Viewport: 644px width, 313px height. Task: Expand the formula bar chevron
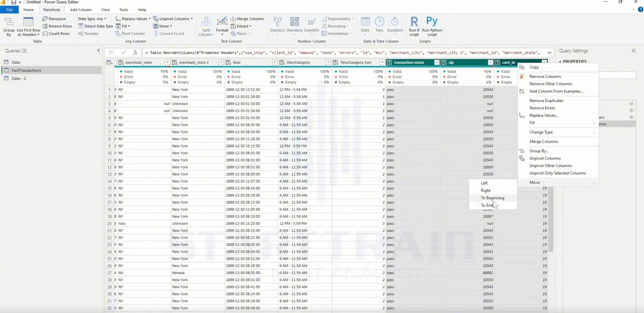click(549, 53)
